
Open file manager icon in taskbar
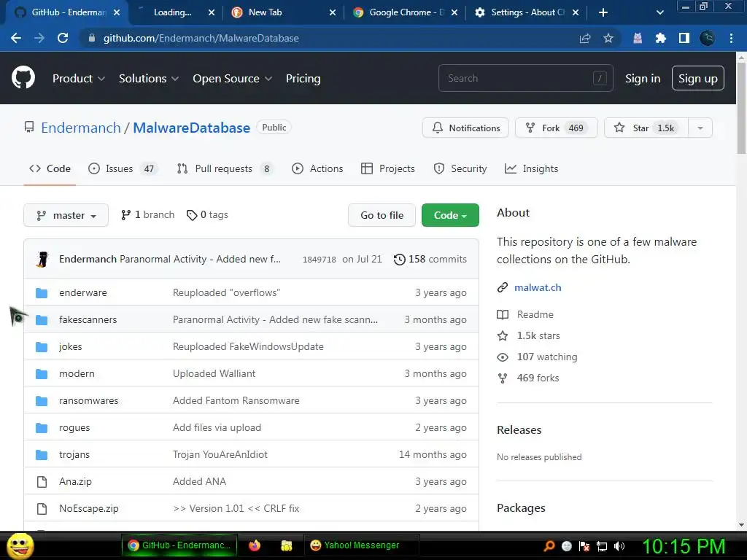coord(286,545)
